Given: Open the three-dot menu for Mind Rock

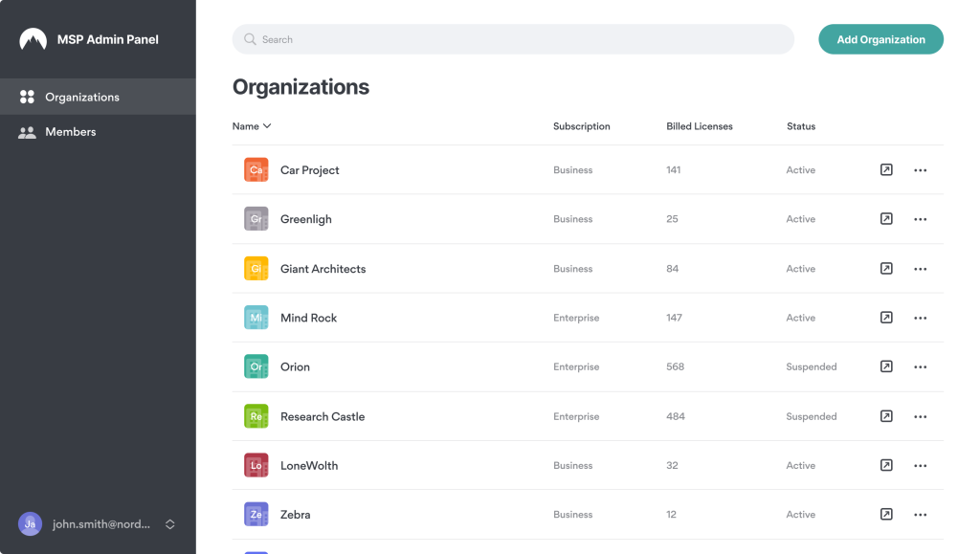Looking at the screenshot, I should pos(920,318).
